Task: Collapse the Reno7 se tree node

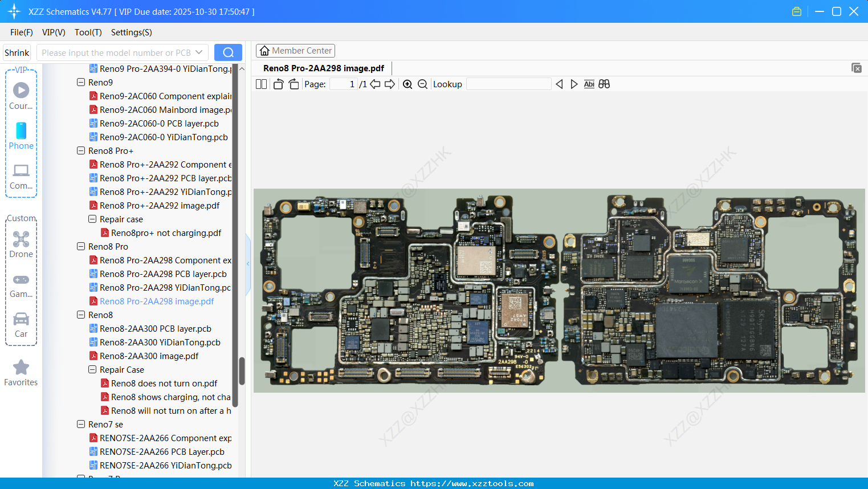Action: click(x=81, y=424)
